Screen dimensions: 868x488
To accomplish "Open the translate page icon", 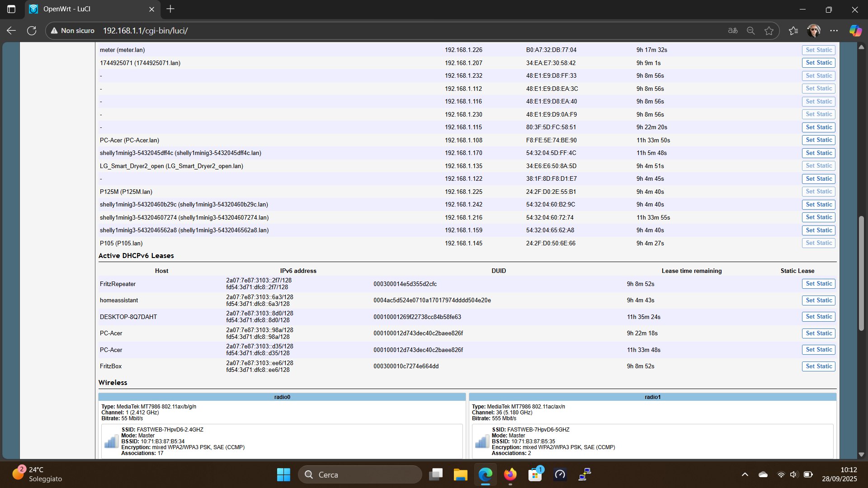I will (x=732, y=31).
